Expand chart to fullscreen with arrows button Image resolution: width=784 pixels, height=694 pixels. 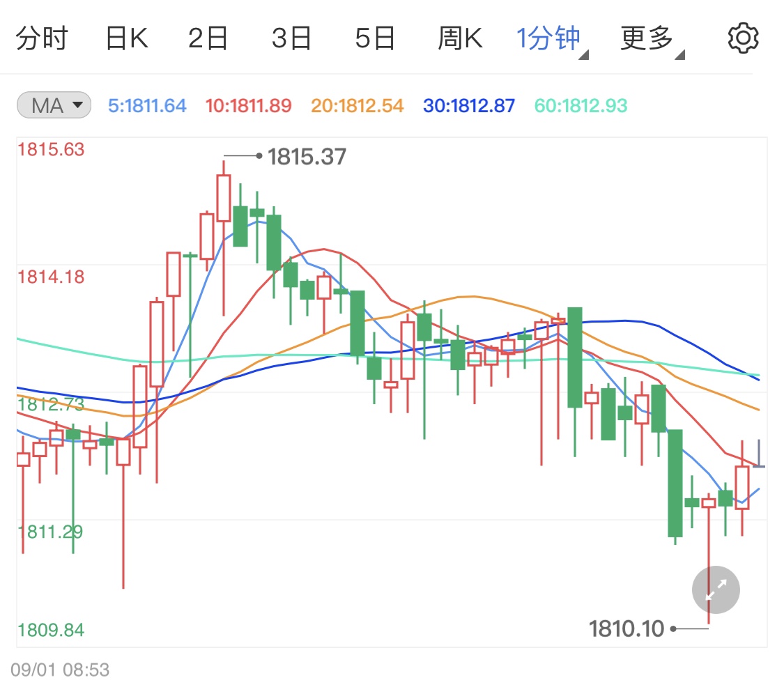pyautogui.click(x=716, y=589)
